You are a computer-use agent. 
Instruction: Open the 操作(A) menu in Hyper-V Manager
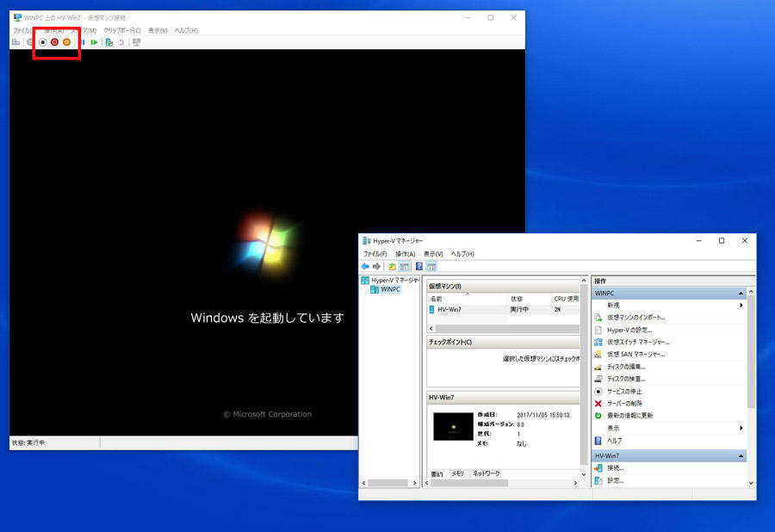[405, 254]
